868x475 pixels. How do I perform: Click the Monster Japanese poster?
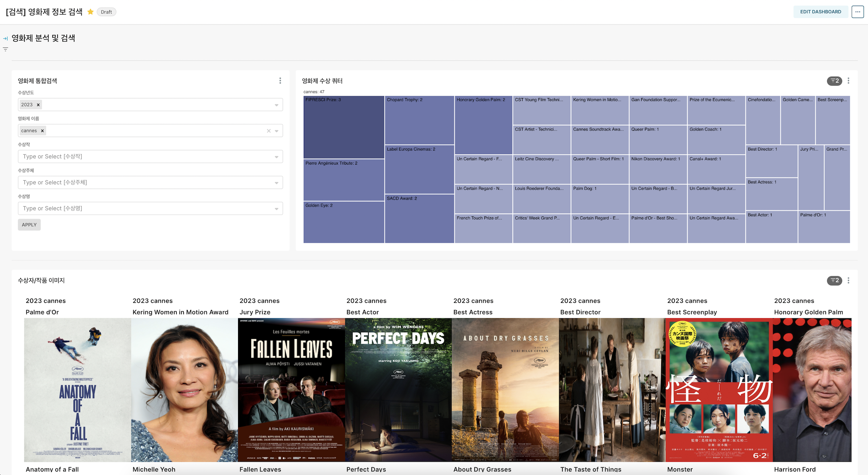pyautogui.click(x=719, y=390)
